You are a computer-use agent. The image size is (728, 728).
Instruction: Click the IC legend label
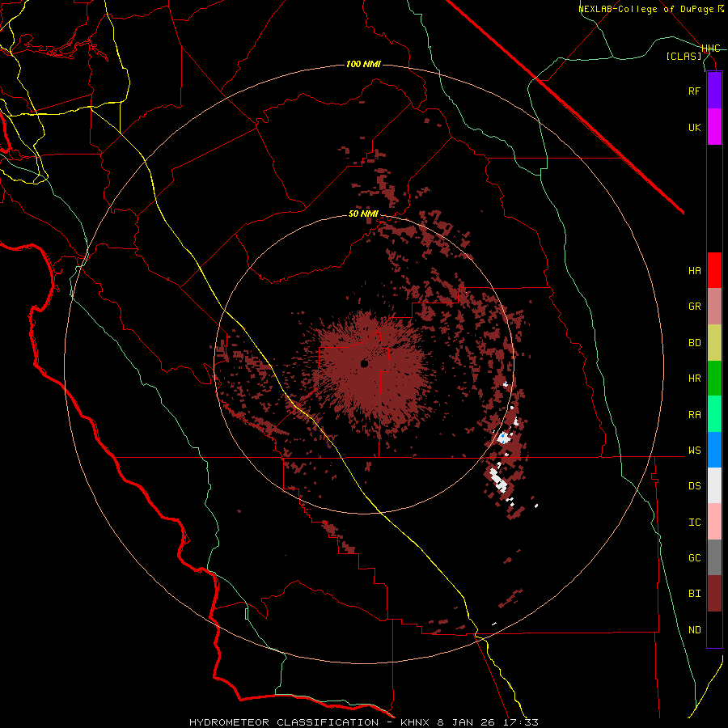694,523
